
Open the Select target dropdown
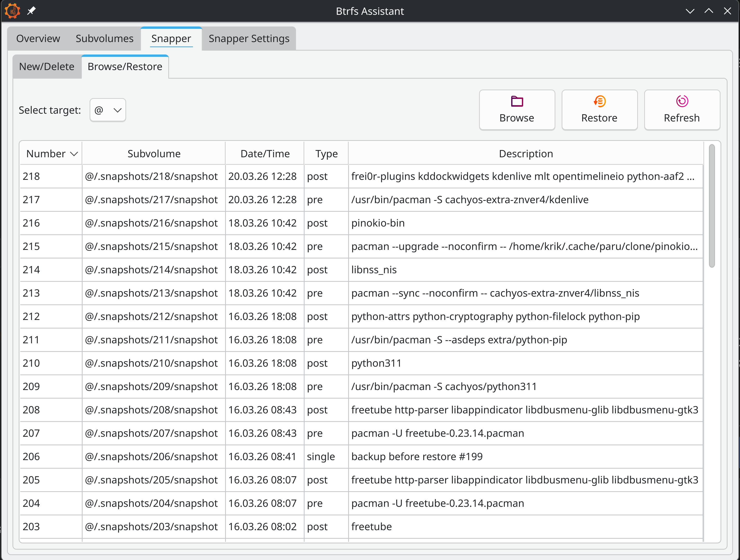108,110
